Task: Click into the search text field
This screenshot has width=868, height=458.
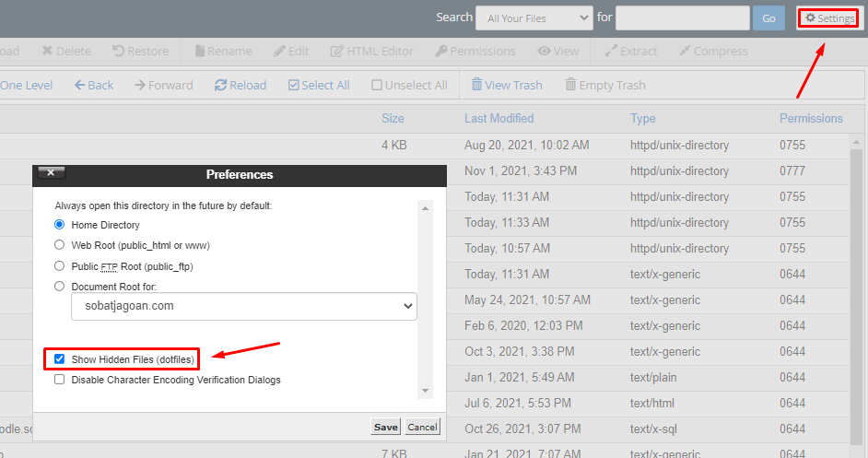Action: pyautogui.click(x=683, y=18)
